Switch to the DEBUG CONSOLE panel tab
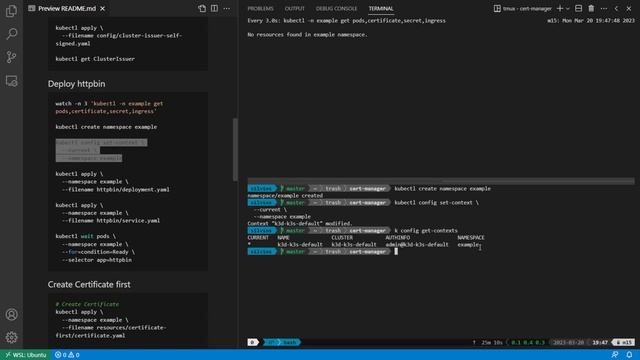Viewport: 640px width, 360px height. coord(336,9)
